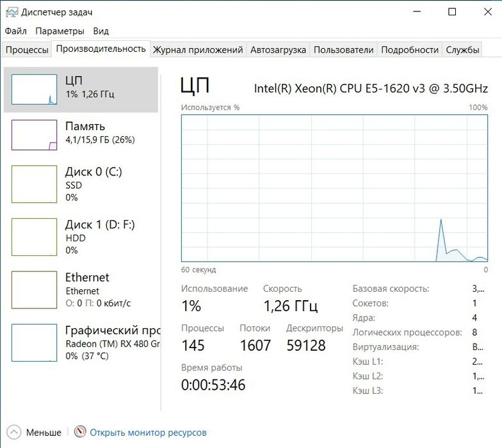
Task: Click the 1607 threads count
Action: coord(255,346)
